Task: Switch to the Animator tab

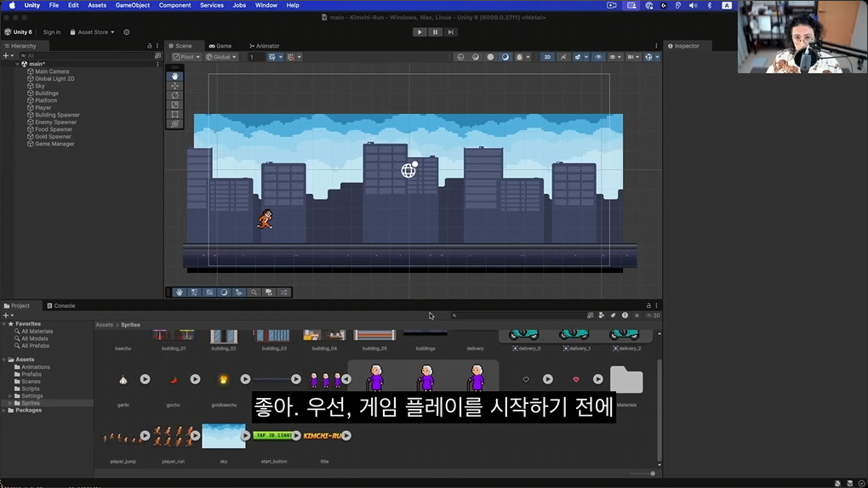Action: point(265,46)
